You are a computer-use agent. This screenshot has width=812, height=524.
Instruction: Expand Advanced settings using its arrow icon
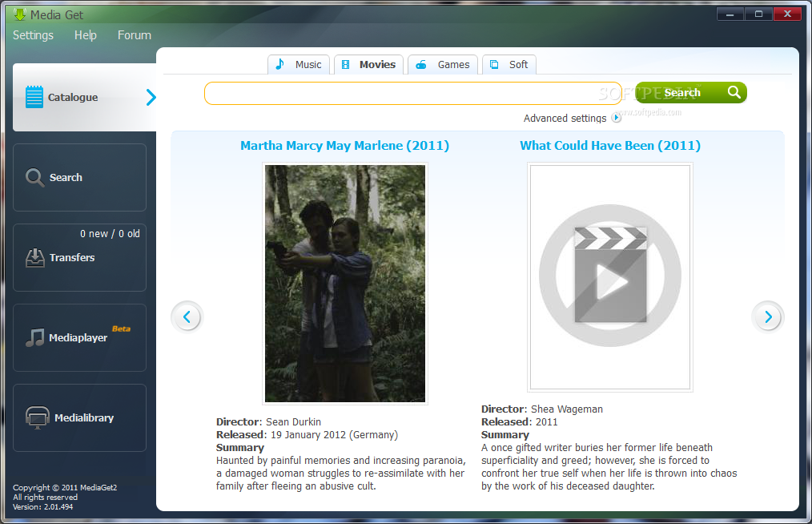tap(617, 118)
